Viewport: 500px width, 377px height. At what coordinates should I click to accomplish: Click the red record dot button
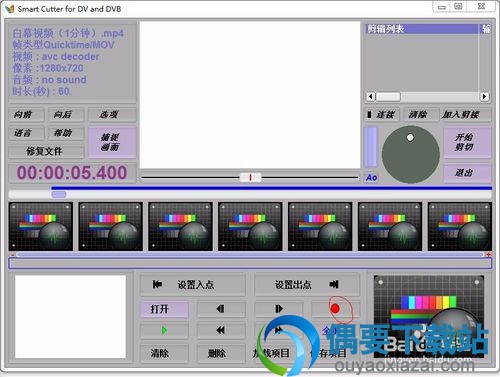point(335,309)
